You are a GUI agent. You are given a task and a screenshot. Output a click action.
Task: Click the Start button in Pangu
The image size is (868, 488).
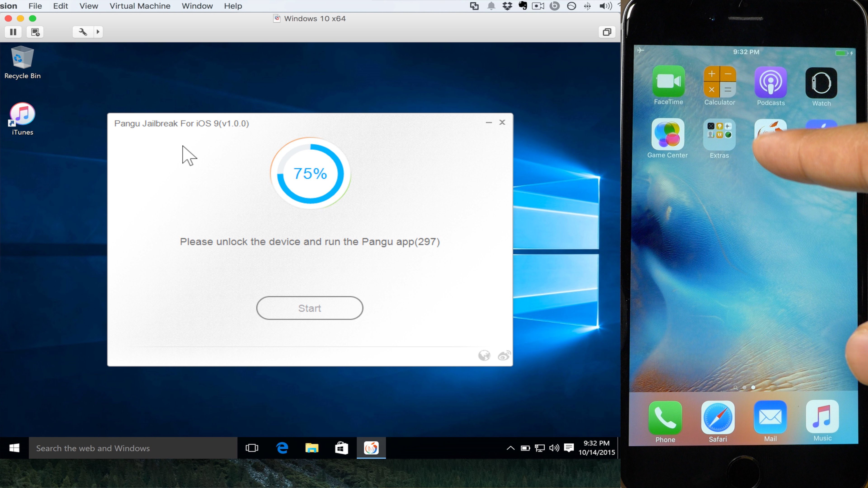click(310, 308)
